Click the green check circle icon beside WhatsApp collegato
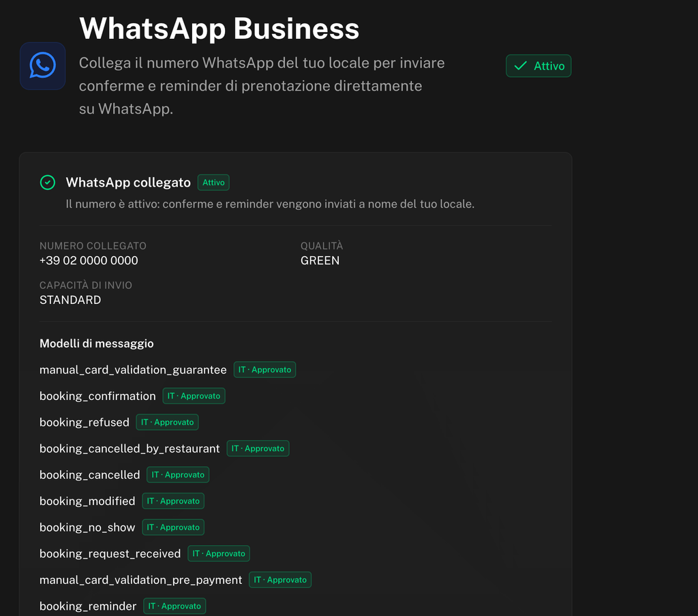The height and width of the screenshot is (616, 698). [48, 183]
